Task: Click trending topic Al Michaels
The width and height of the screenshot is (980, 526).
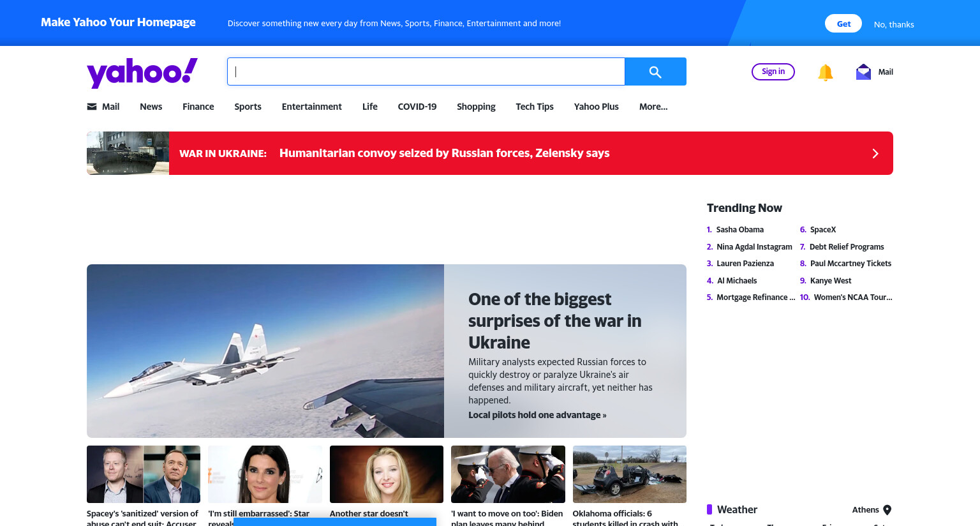Action: (x=737, y=281)
